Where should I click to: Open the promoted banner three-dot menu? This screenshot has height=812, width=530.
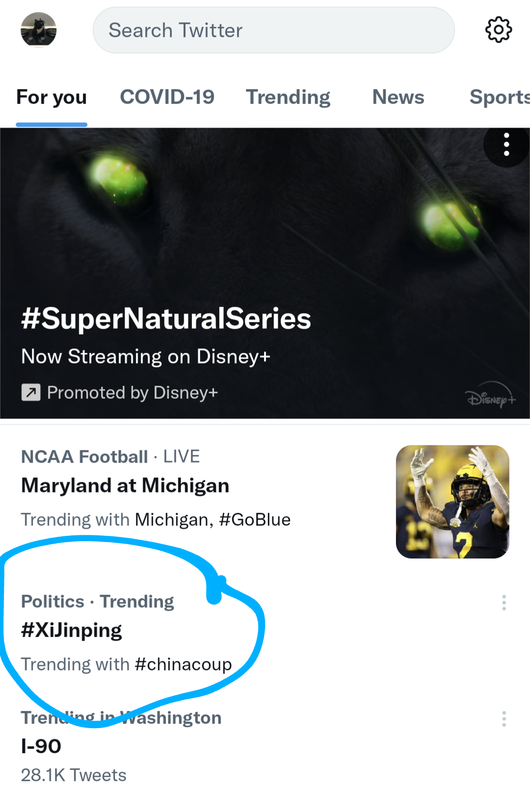[506, 145]
